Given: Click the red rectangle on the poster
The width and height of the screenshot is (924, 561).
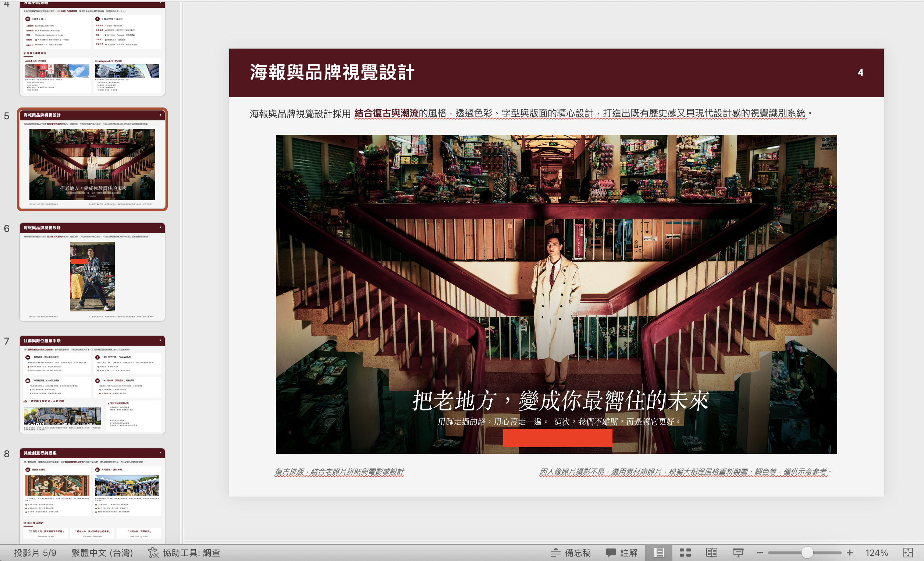Looking at the screenshot, I should click(557, 438).
